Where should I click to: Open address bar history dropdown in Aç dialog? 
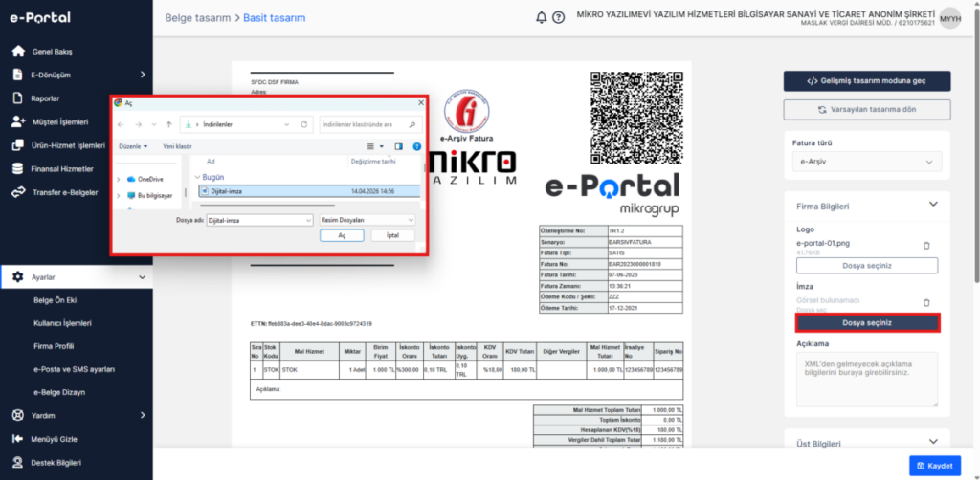click(x=286, y=125)
